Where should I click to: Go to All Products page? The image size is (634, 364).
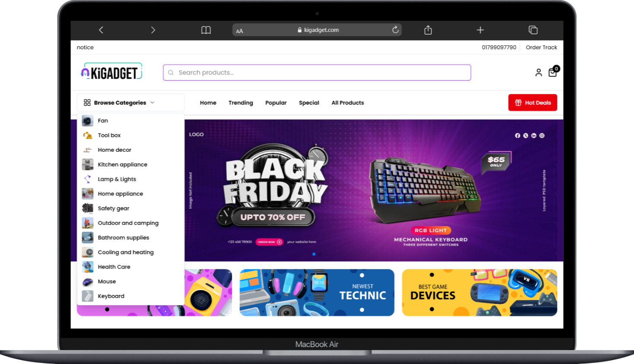(348, 103)
